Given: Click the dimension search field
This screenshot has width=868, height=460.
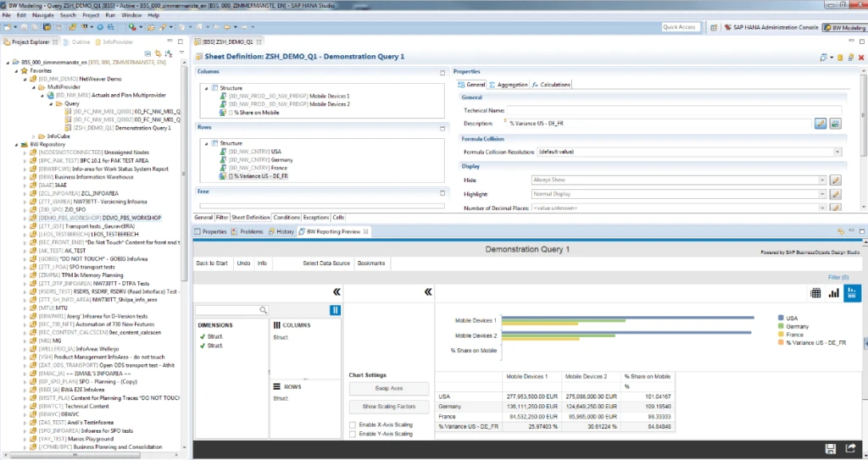Looking at the screenshot, I should (x=232, y=310).
